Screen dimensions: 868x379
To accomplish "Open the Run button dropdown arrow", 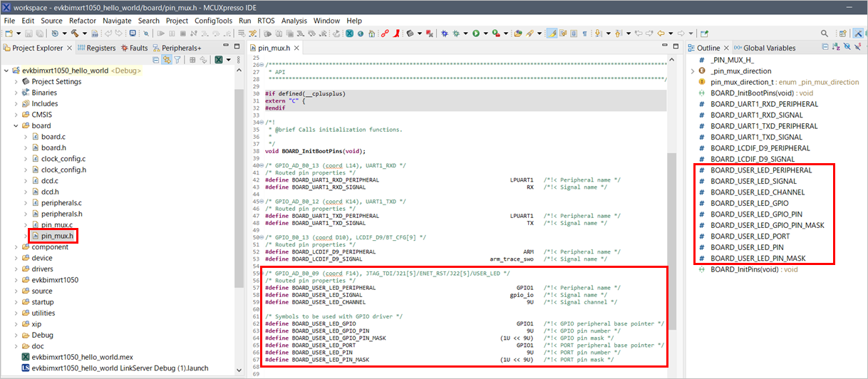I will [485, 33].
